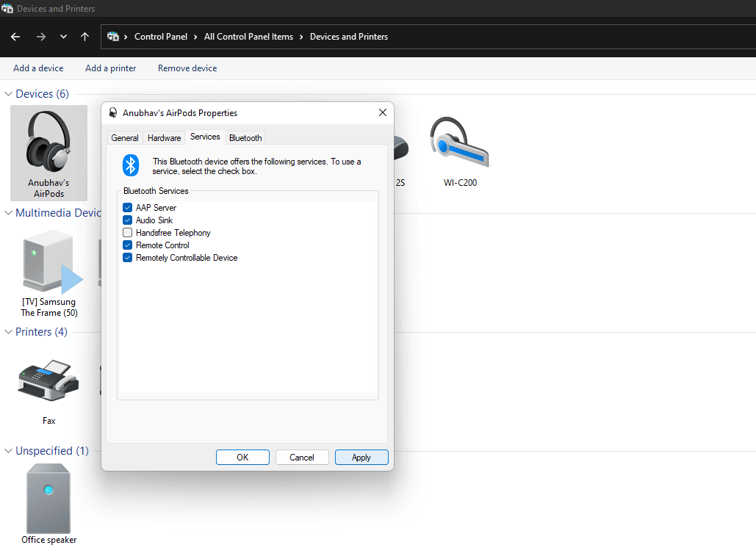Select the Anubhav's AirPods headphones device icon
This screenshot has height=556, width=756.
click(48, 142)
